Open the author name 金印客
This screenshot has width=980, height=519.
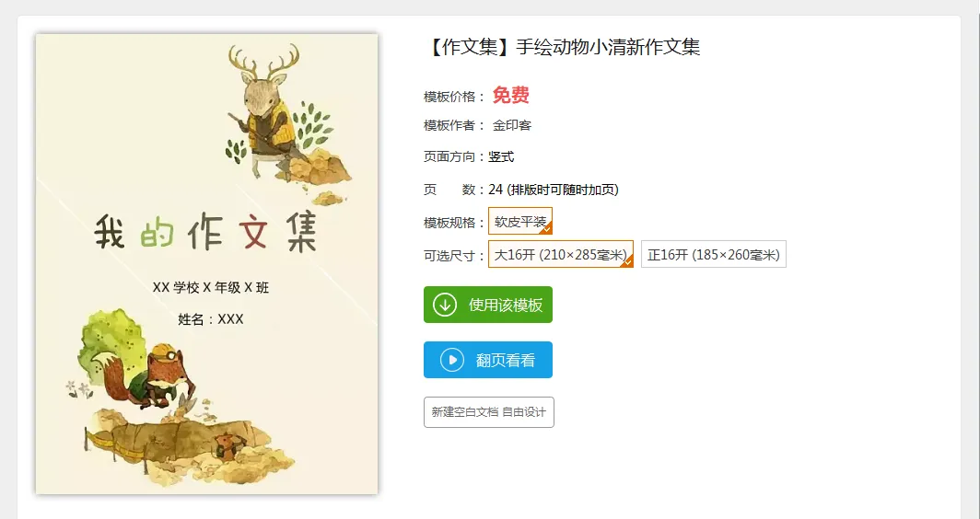[x=512, y=125]
